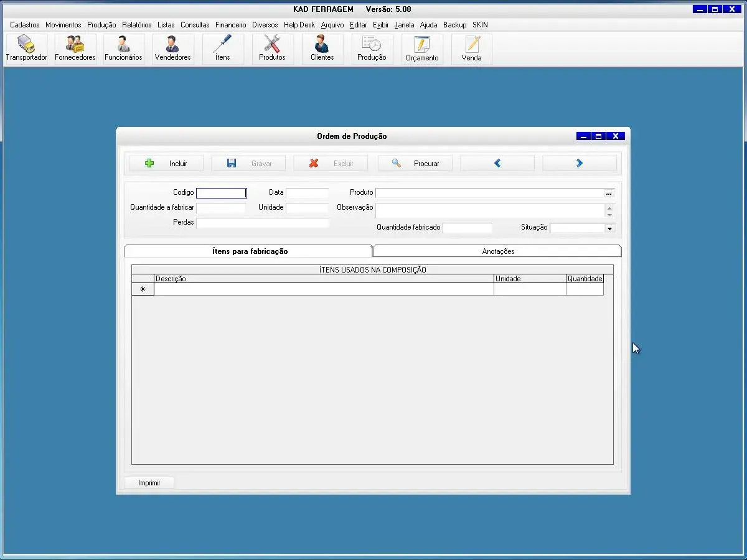Go to the next record arrow
Screen dimensions: 747x560
pyautogui.click(x=579, y=164)
